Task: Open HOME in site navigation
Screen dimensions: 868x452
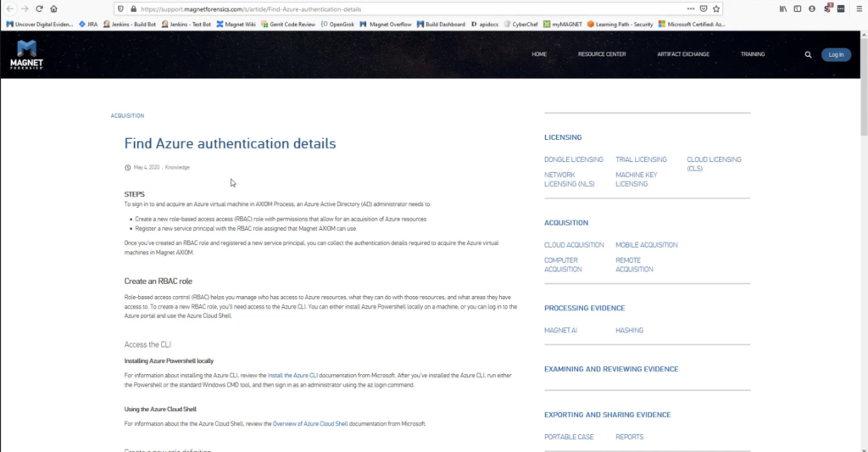Action: pos(539,54)
